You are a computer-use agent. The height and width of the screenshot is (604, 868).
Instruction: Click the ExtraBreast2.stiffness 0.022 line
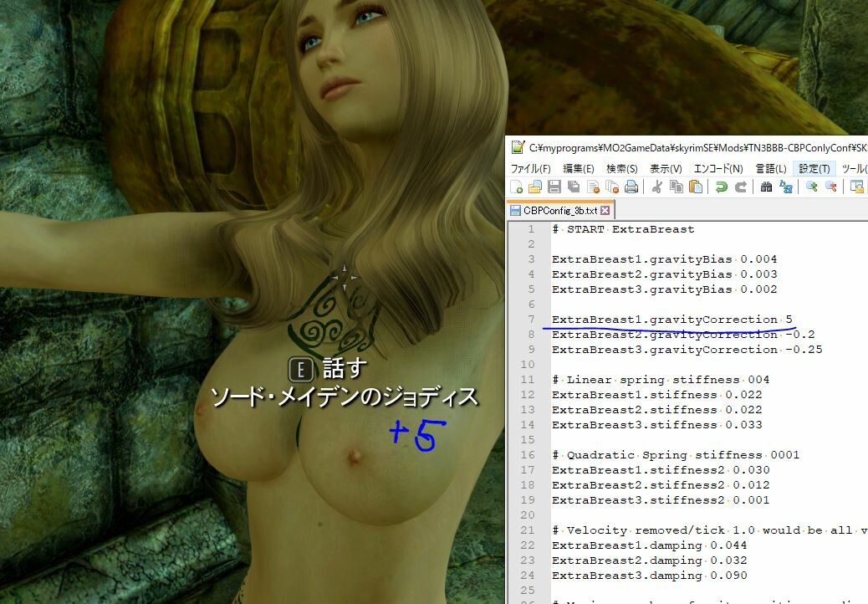coord(657,410)
